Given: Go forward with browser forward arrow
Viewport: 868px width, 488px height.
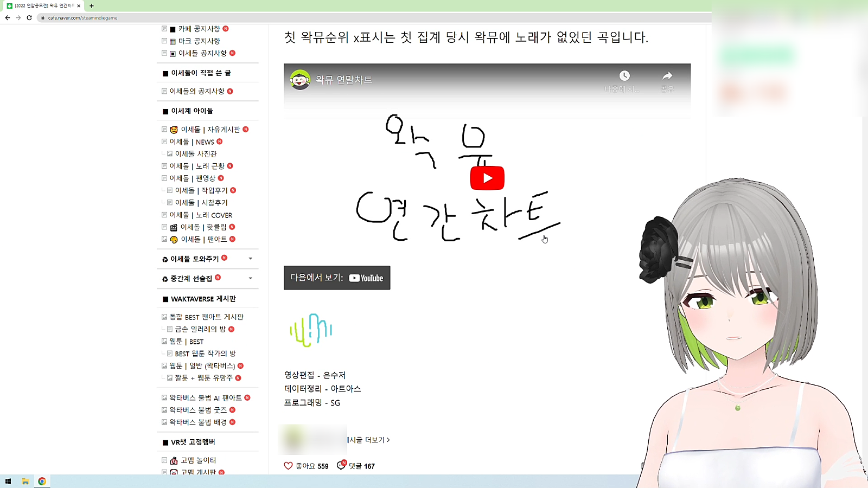Looking at the screenshot, I should [18, 18].
